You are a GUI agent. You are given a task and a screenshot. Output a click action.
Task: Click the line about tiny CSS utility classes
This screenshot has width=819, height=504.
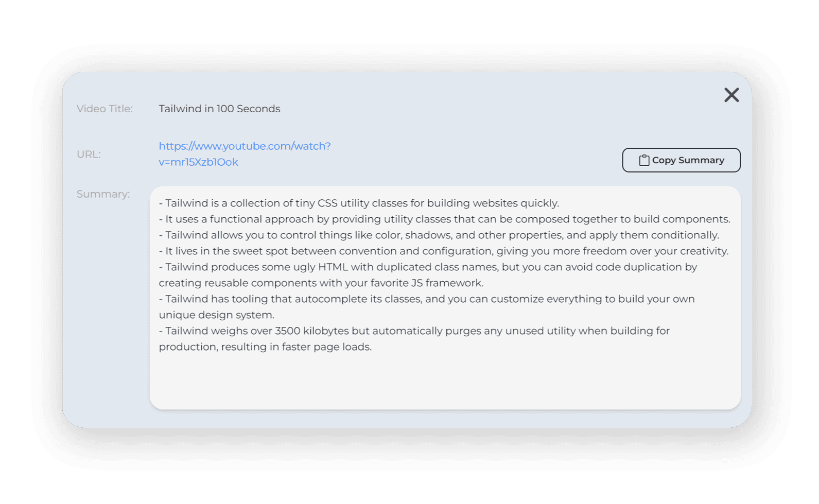tap(359, 203)
